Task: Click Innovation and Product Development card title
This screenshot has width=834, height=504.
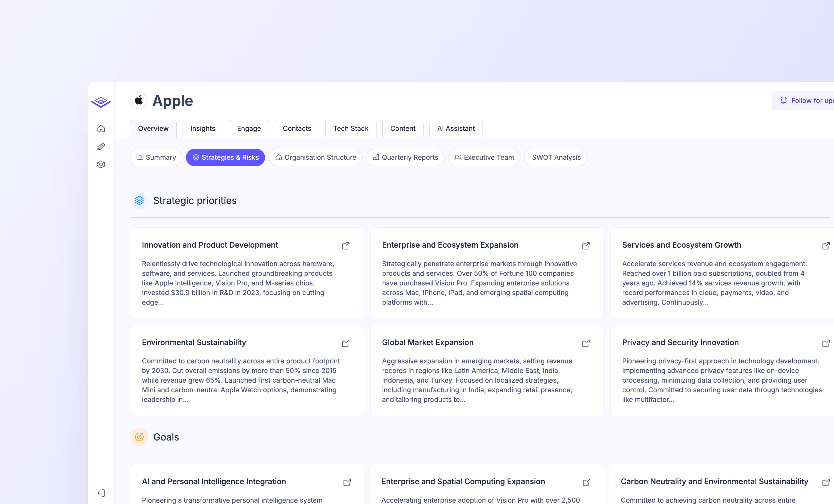Action: pyautogui.click(x=210, y=245)
